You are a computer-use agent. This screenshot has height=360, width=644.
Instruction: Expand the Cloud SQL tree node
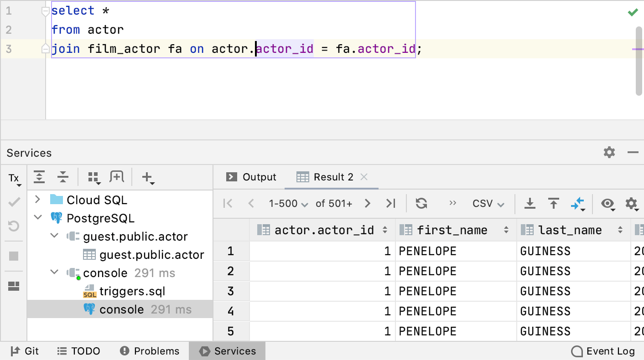pyautogui.click(x=38, y=200)
